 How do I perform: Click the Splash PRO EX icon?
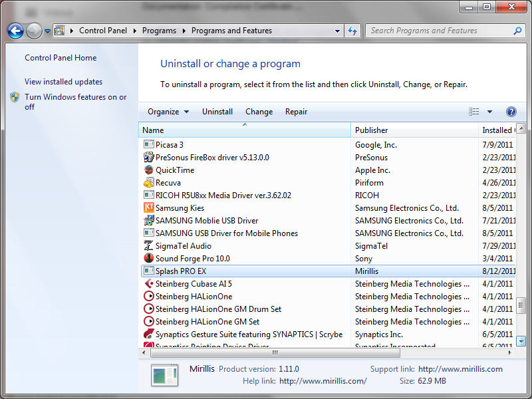click(148, 271)
